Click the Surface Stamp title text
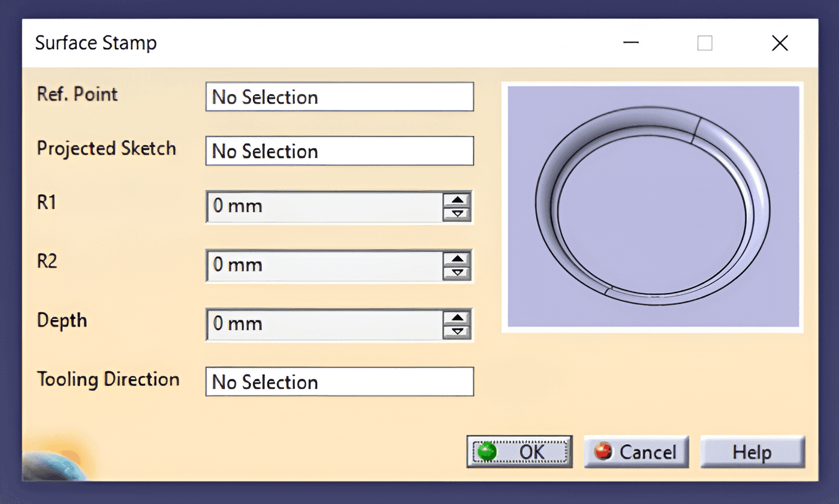 point(96,43)
